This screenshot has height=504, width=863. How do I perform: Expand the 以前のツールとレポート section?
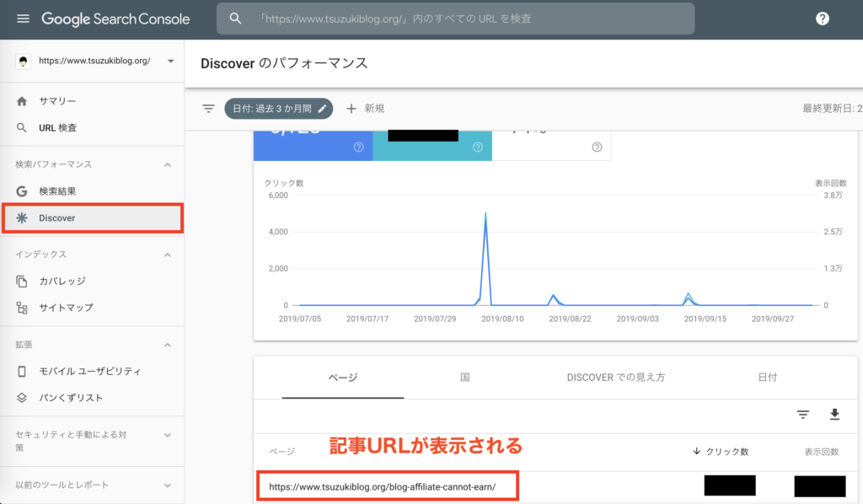point(167,485)
